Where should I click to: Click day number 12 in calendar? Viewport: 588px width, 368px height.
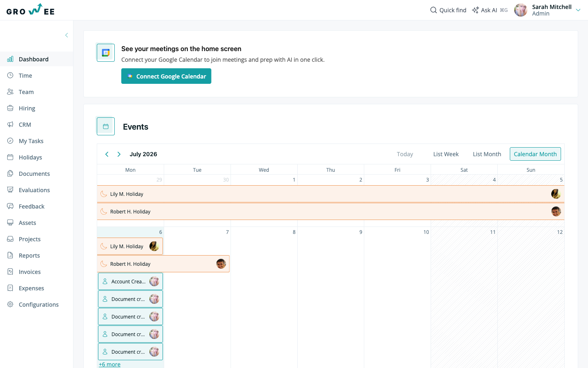559,232
